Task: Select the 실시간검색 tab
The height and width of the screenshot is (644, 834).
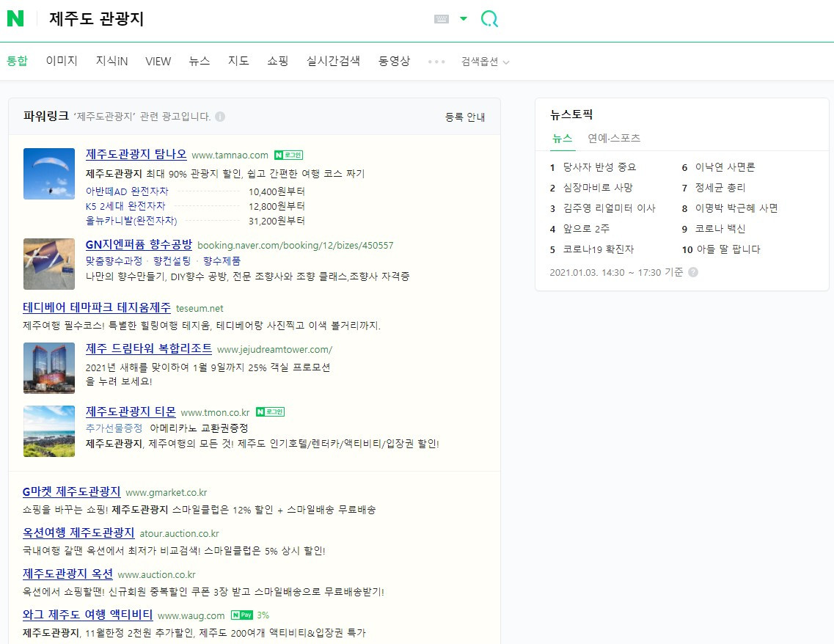Action: pyautogui.click(x=334, y=61)
